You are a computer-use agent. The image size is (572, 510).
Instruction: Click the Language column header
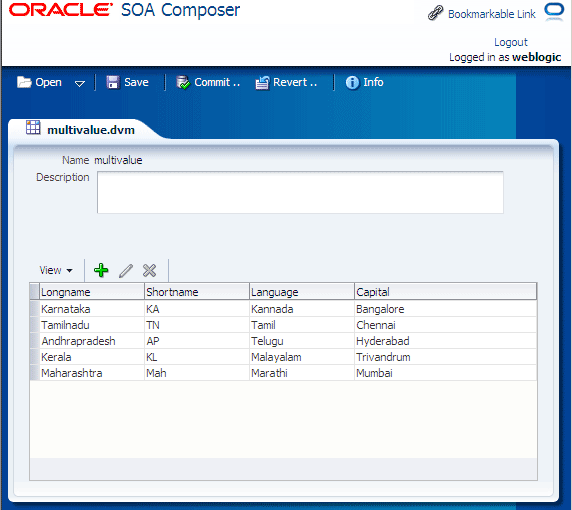(x=302, y=292)
